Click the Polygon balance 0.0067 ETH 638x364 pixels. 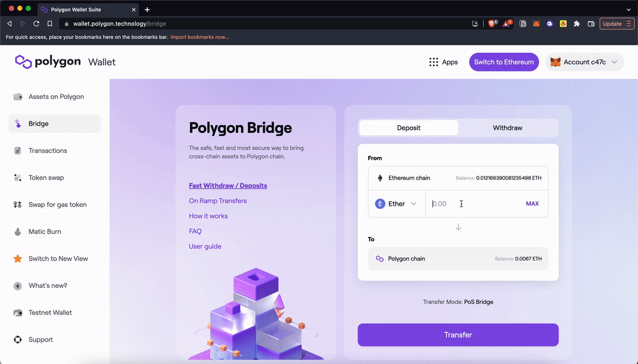point(528,259)
